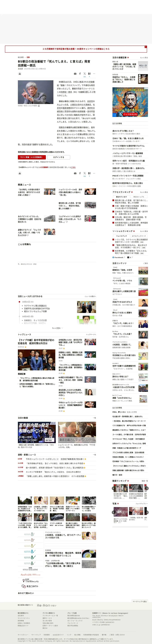Screen dimensions: 152x644
Task: Open 大阪・寝屋川市議らを再逮捕 ranking article
Action: pyautogui.click(x=131, y=207)
